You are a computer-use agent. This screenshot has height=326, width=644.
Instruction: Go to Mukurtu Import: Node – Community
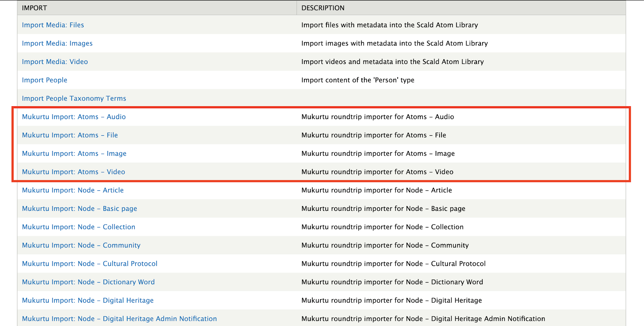coord(81,246)
